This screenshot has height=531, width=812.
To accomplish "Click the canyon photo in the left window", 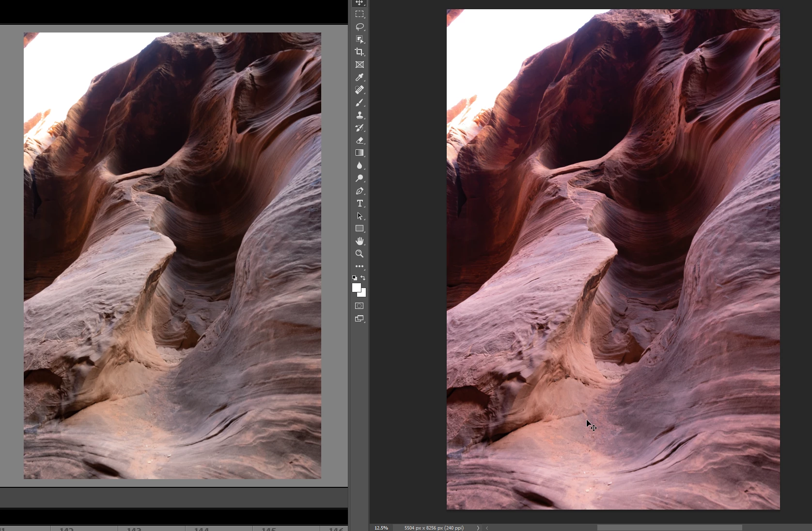I will pyautogui.click(x=172, y=256).
